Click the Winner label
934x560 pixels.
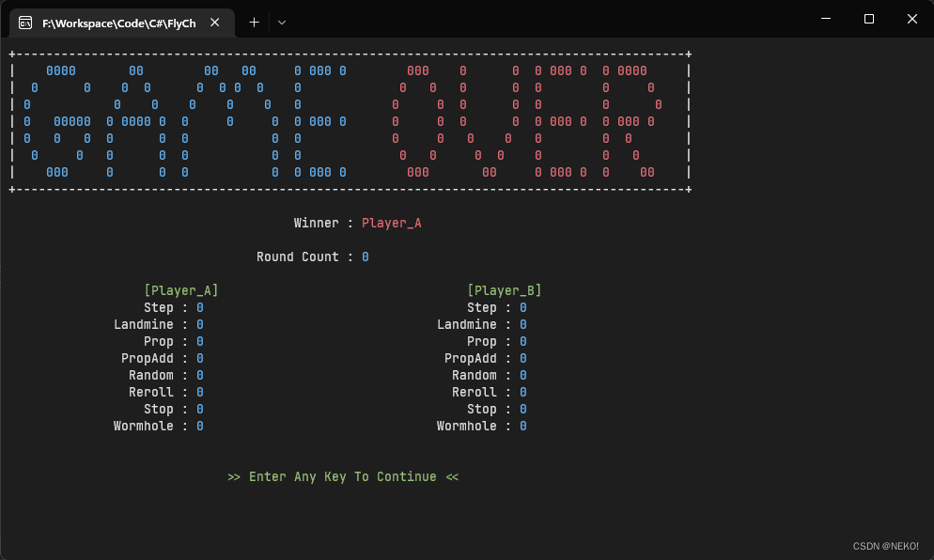pyautogui.click(x=317, y=223)
